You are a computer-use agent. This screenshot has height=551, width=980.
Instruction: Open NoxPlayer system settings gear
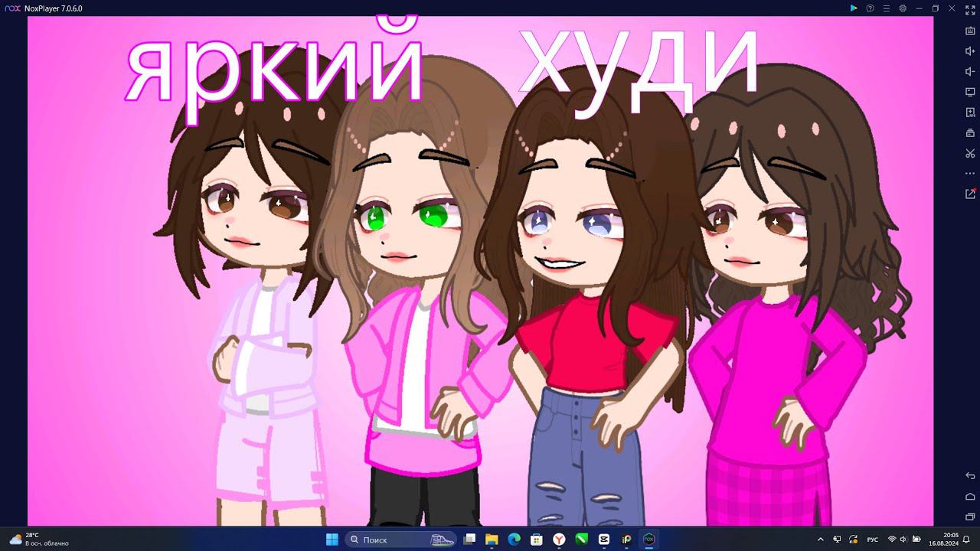click(x=903, y=8)
